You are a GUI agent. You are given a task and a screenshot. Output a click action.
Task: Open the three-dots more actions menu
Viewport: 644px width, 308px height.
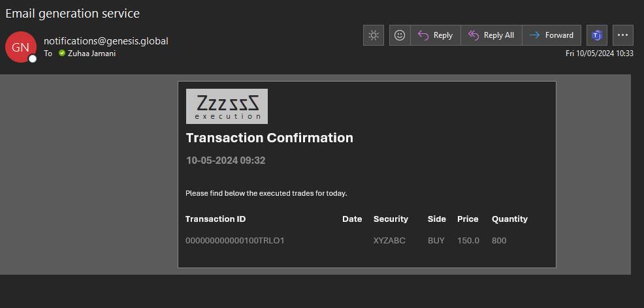623,35
